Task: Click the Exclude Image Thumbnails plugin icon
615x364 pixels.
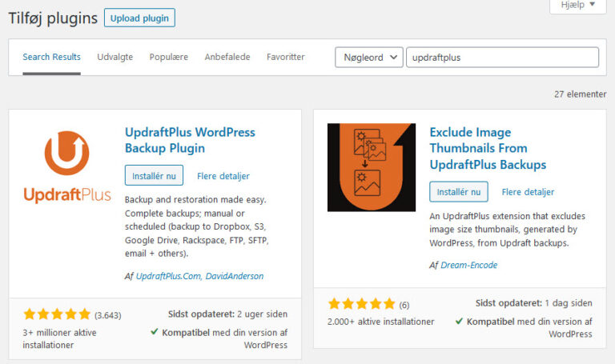Action: click(372, 167)
